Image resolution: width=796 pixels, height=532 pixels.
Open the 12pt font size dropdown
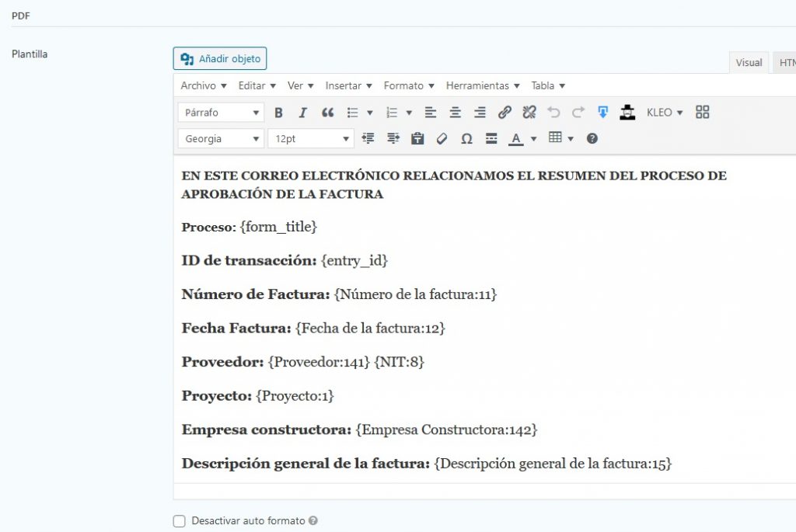[311, 139]
